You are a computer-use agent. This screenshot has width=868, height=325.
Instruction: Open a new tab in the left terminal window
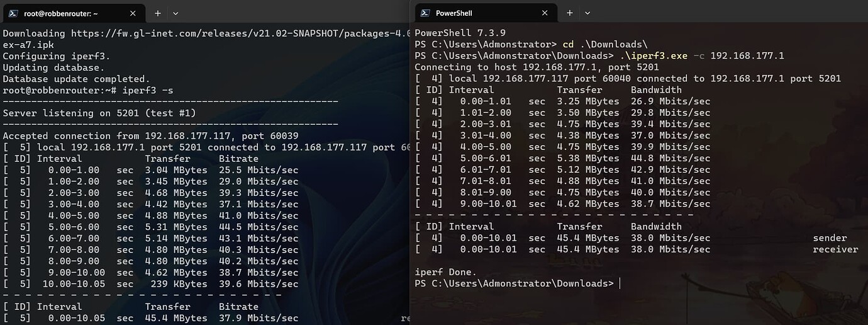pyautogui.click(x=157, y=13)
